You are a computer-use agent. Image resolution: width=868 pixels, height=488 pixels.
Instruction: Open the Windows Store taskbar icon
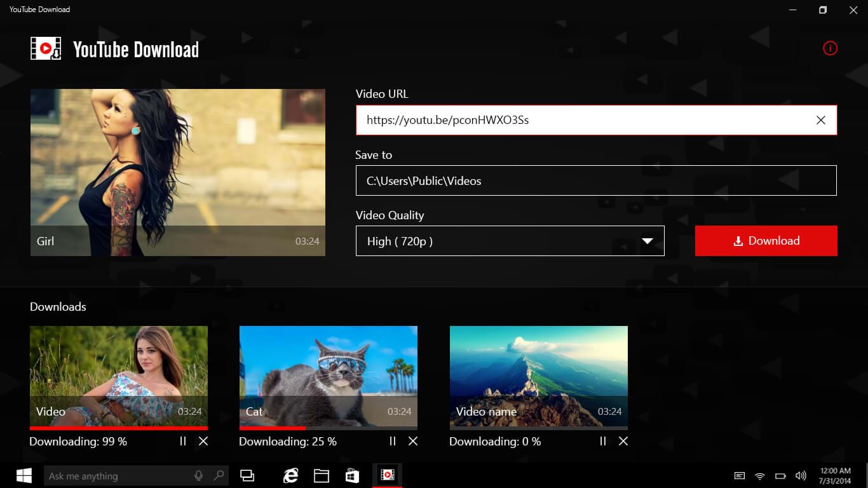coord(352,475)
